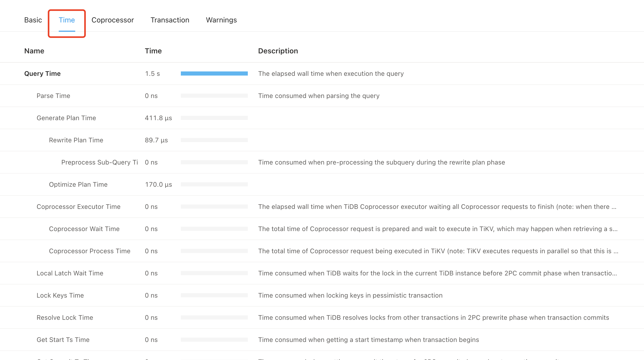Select the Query Time row name

pos(43,74)
